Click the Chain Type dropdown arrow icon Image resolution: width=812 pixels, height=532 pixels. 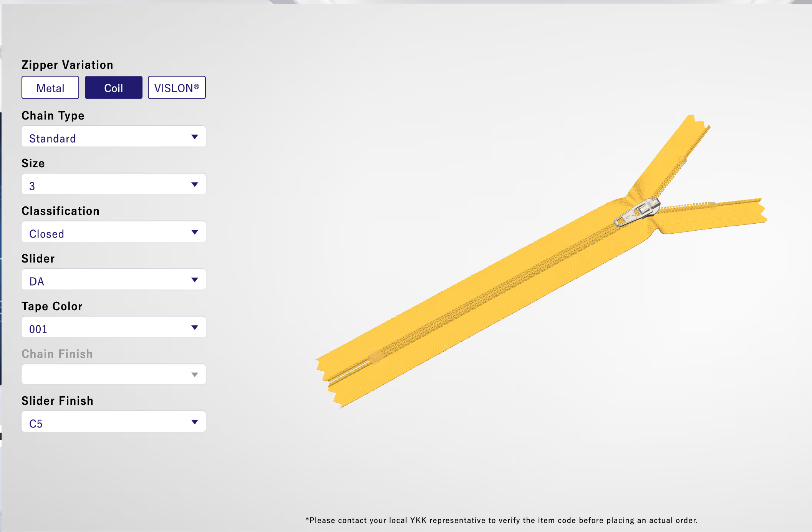point(195,137)
